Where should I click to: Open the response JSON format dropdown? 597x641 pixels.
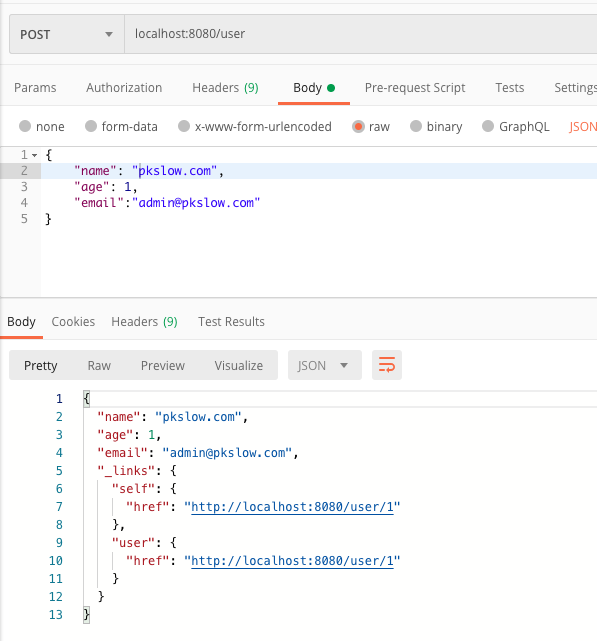(x=324, y=365)
